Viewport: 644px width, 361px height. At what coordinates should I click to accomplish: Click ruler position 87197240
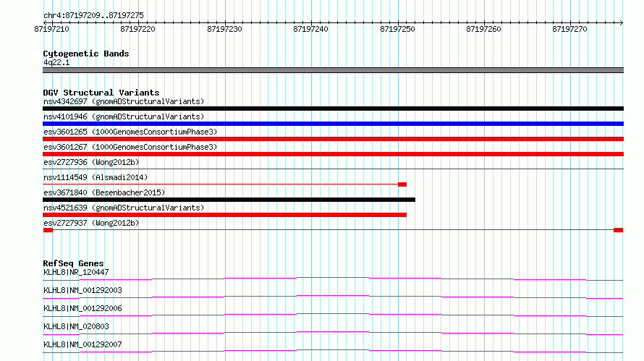[311, 29]
